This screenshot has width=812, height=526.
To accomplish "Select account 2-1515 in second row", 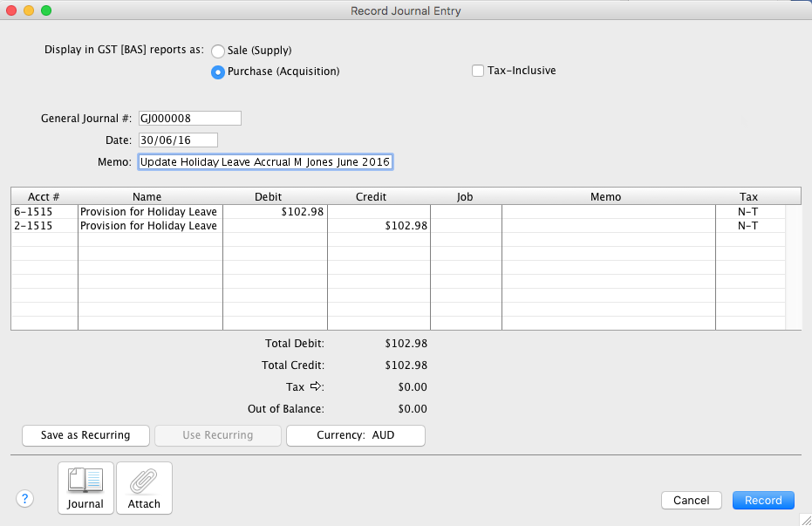I will 44,226.
